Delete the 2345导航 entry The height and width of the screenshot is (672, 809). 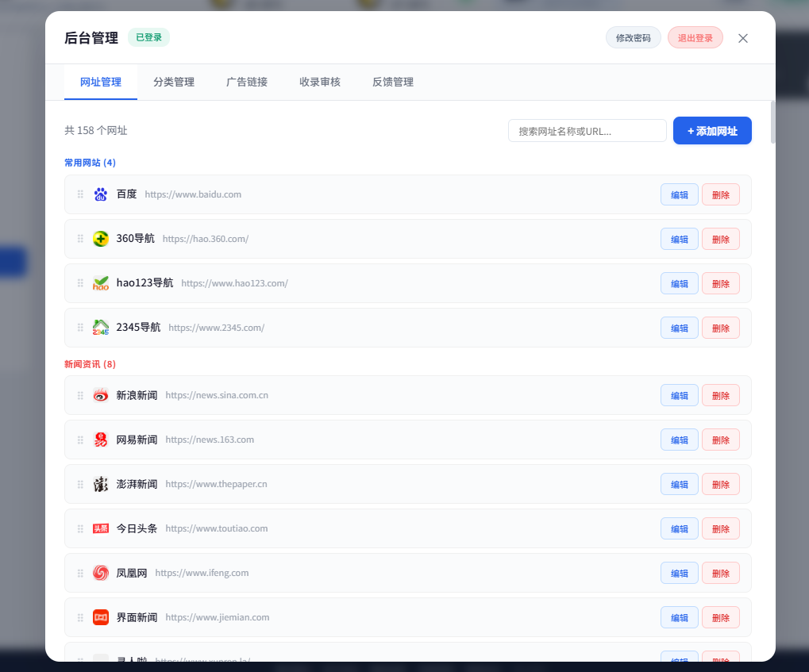click(721, 328)
